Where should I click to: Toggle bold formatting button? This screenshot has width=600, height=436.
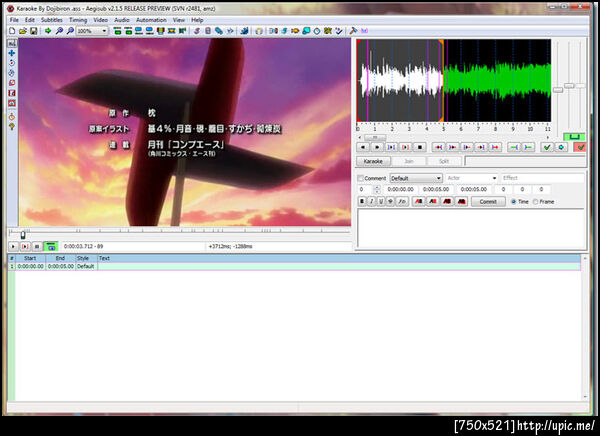tap(362, 201)
